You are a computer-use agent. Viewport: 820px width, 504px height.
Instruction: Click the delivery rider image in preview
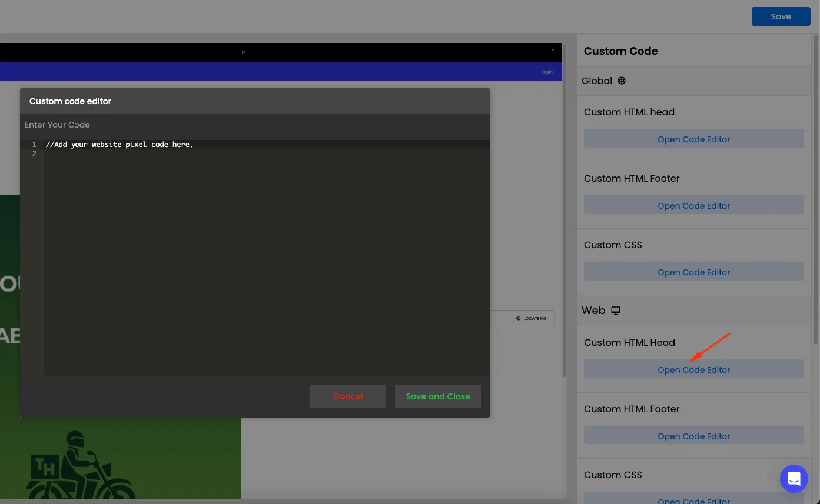coord(81,465)
